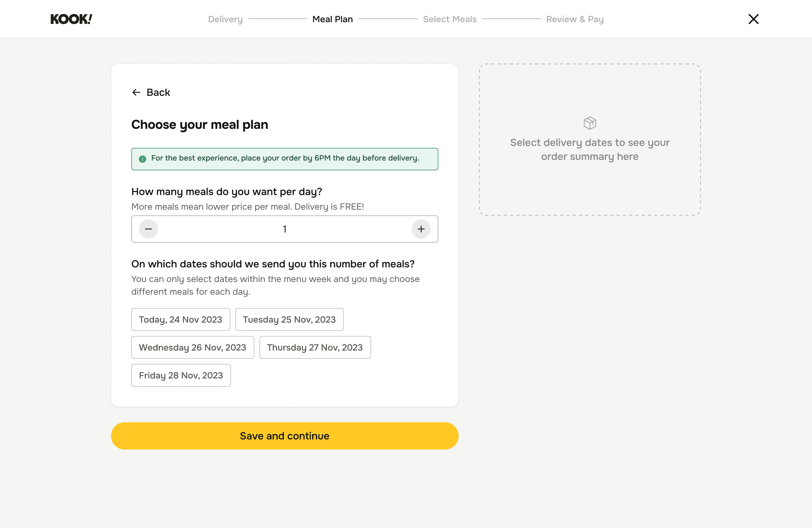812x528 pixels.
Task: Click the green info icon in banner
Action: pyautogui.click(x=143, y=159)
